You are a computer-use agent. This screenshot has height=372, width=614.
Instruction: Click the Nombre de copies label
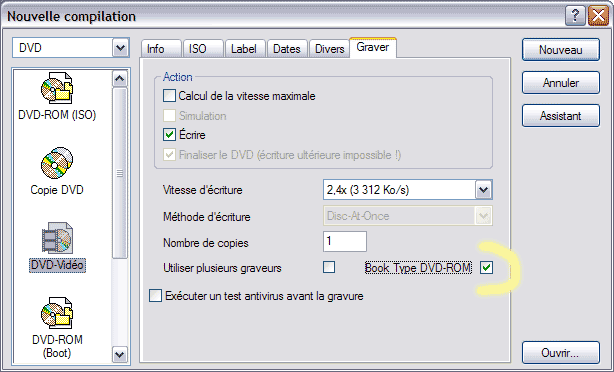[x=206, y=243]
